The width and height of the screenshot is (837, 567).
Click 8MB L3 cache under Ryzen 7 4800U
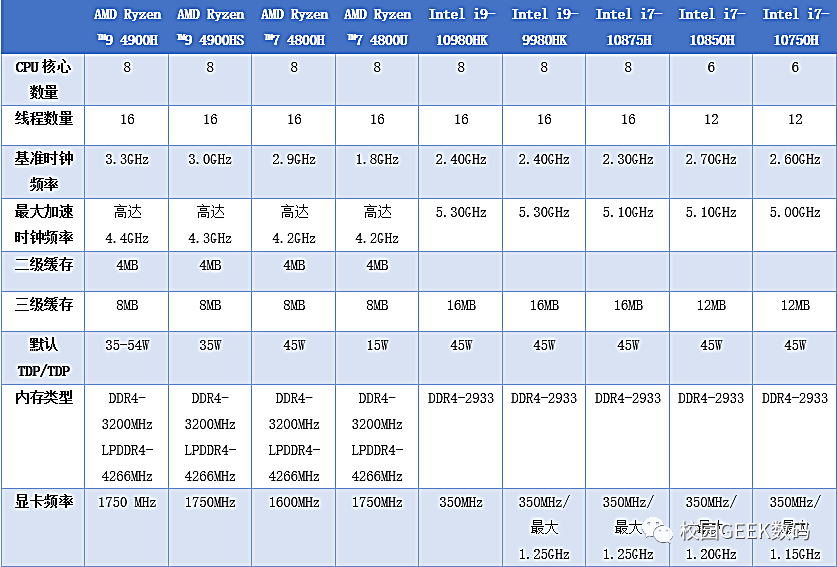tap(377, 305)
